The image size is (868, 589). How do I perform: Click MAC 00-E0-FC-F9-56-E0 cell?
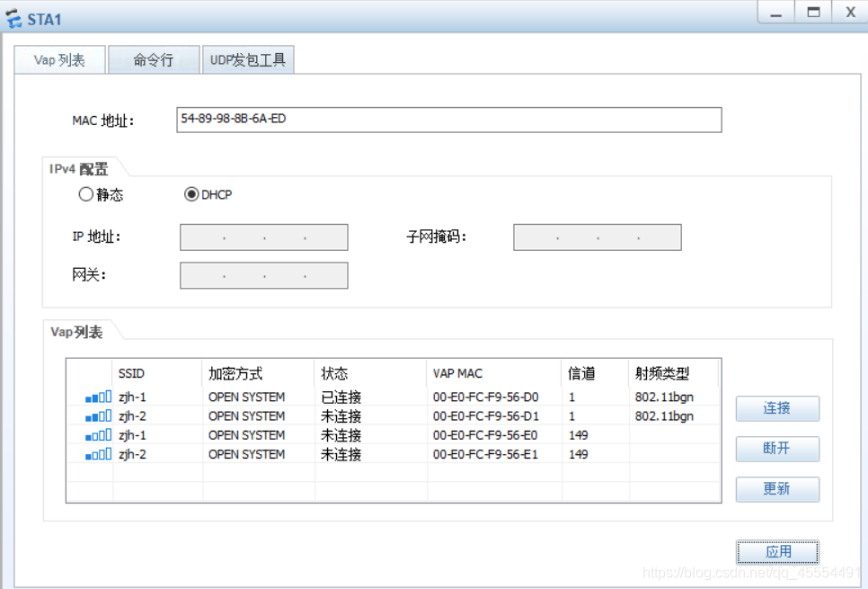(485, 435)
